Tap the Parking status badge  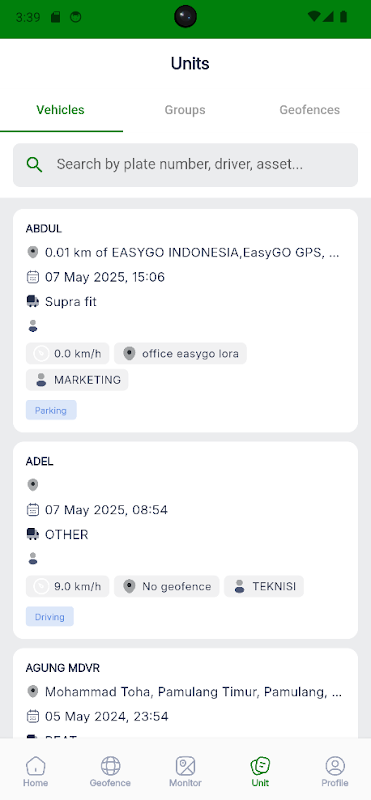pos(51,410)
